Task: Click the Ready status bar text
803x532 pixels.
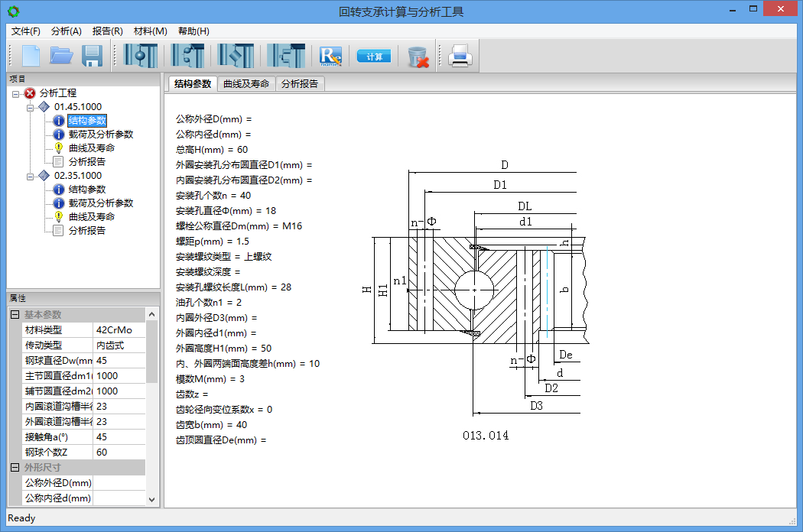Action: [21, 518]
